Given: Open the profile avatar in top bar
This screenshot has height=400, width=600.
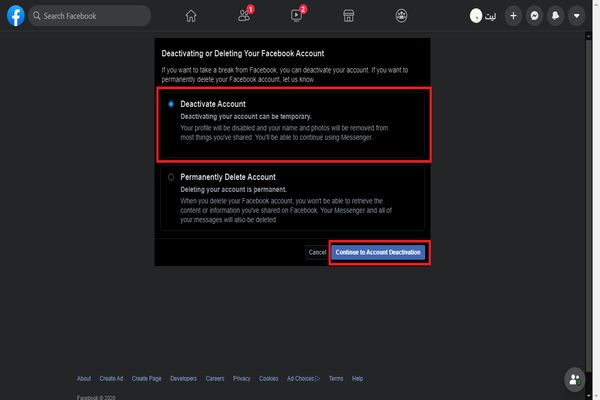Looking at the screenshot, I should tap(476, 16).
